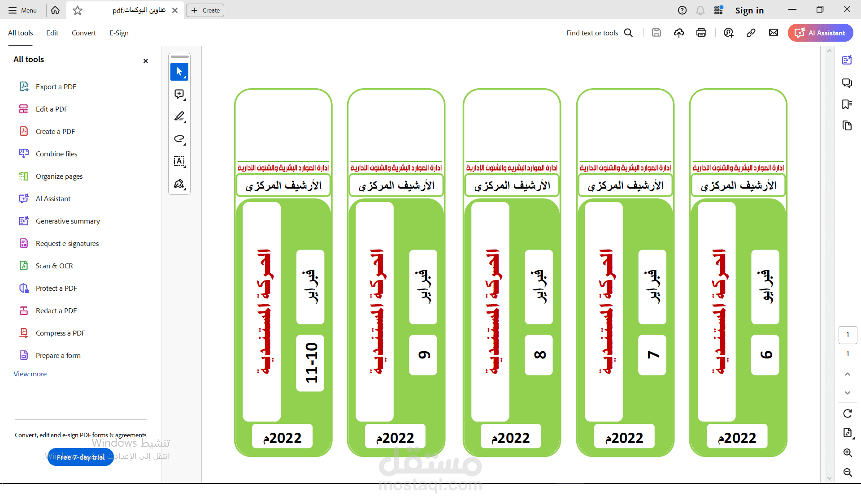
Task: Open Prepare a form tool
Action: 50,355
